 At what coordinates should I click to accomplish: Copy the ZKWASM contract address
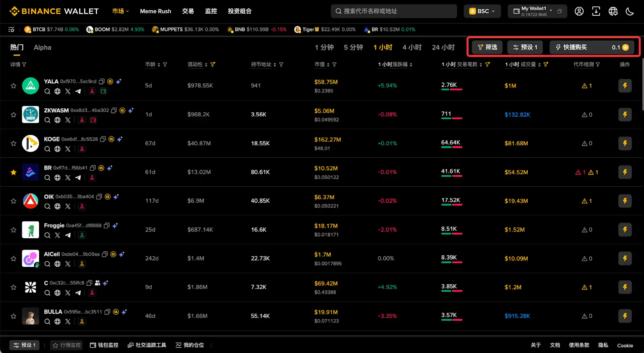point(114,110)
